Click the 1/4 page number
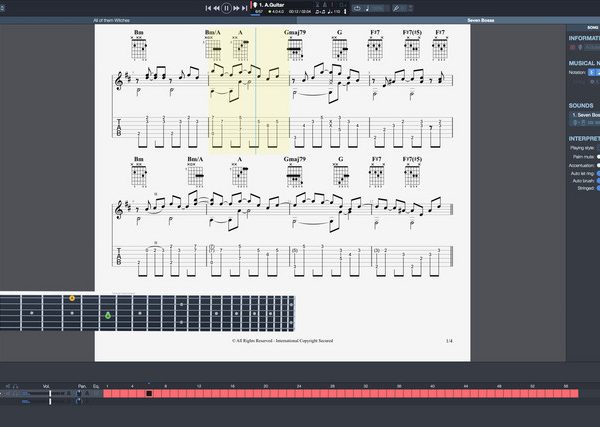 (x=449, y=341)
